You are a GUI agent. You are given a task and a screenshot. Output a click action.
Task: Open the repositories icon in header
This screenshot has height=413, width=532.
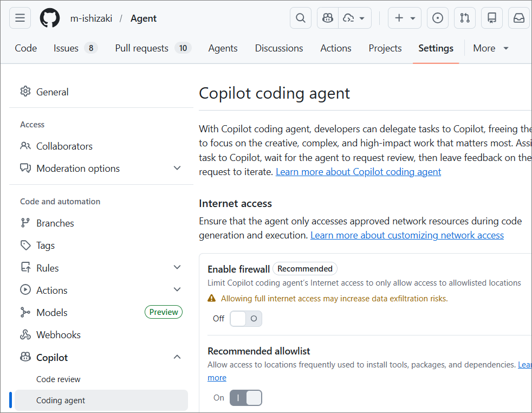pyautogui.click(x=492, y=18)
